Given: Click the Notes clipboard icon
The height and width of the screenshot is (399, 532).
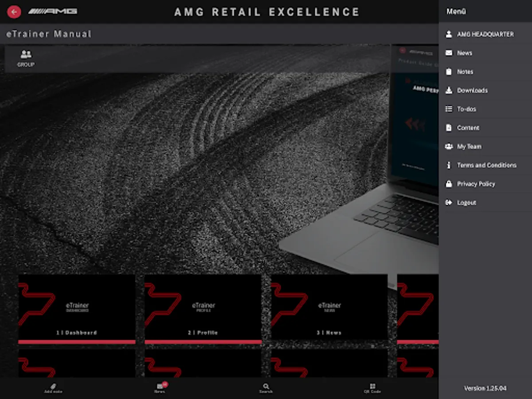Looking at the screenshot, I should pos(449,71).
